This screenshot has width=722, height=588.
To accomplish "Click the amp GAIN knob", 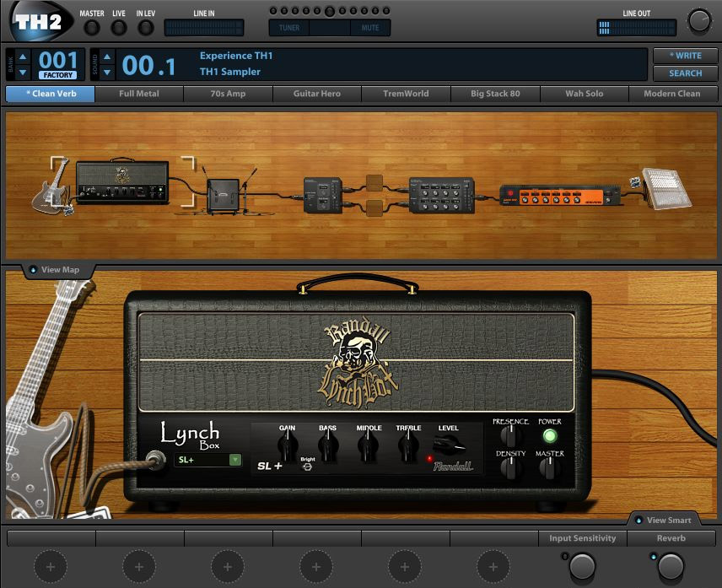I will click(288, 445).
